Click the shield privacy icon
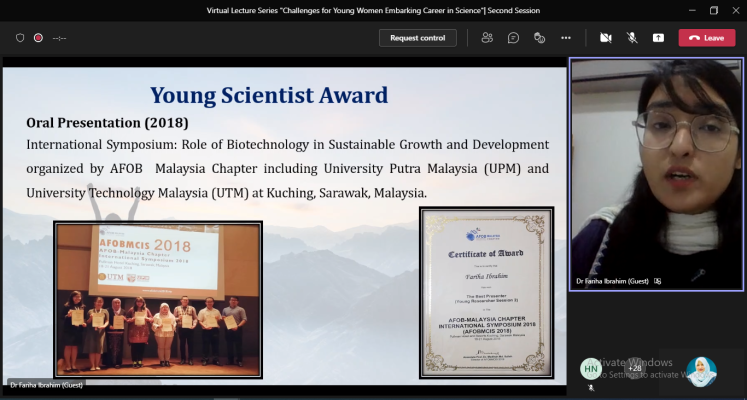This screenshot has width=747, height=400. [x=20, y=38]
